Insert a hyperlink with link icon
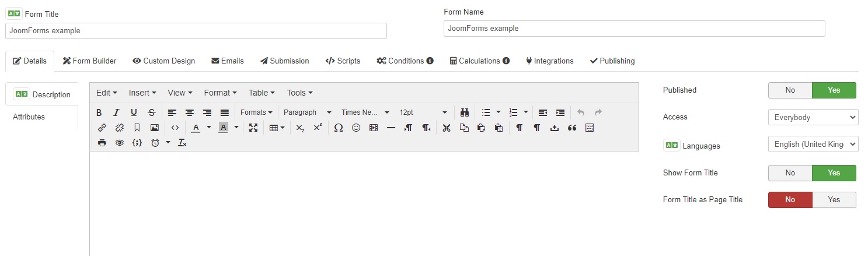The image size is (868, 257). [x=102, y=128]
